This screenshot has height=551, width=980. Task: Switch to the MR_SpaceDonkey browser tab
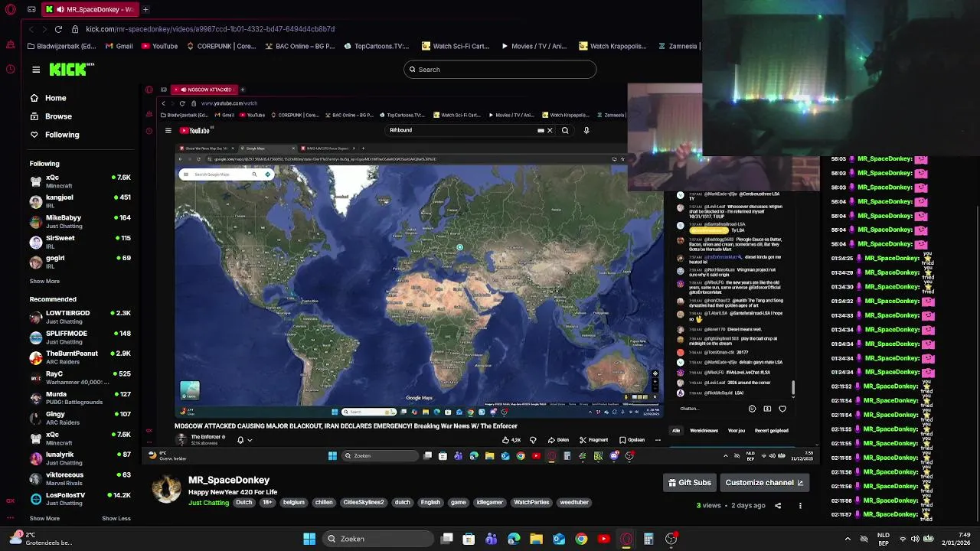point(90,10)
